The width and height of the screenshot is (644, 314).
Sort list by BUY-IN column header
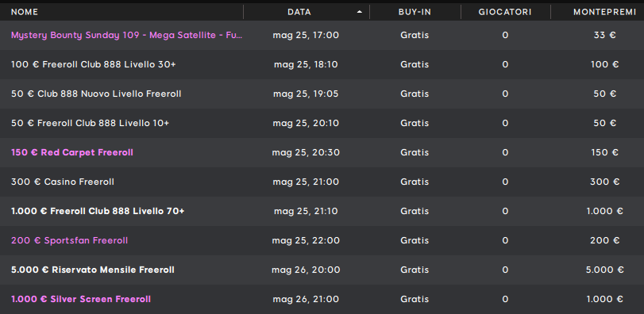click(x=415, y=12)
